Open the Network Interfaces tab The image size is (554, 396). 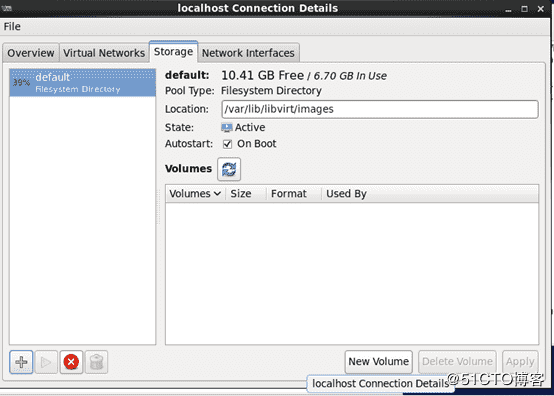pyautogui.click(x=248, y=53)
